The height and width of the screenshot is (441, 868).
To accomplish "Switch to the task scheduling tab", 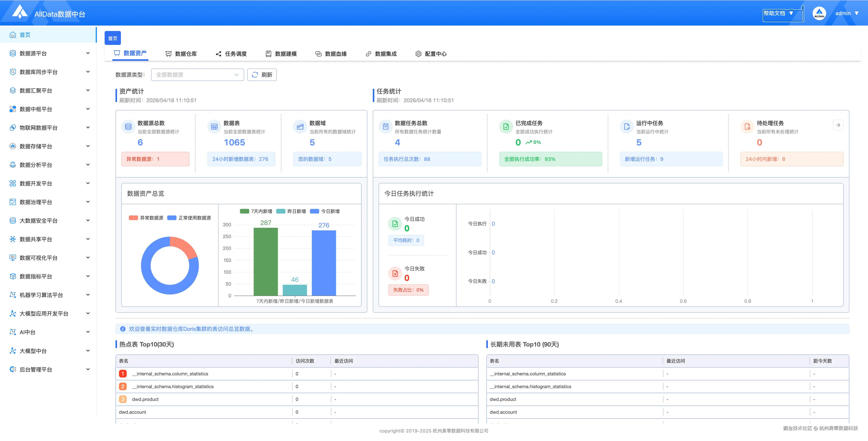I will (231, 54).
